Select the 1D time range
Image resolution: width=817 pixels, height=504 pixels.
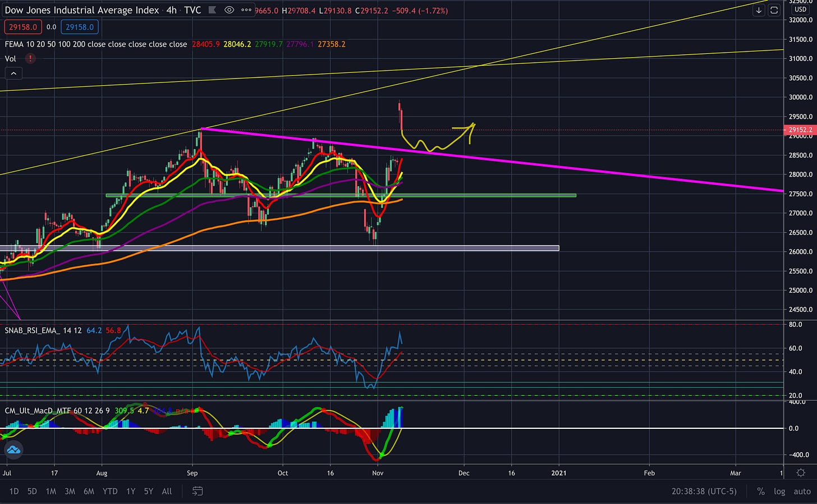click(14, 491)
